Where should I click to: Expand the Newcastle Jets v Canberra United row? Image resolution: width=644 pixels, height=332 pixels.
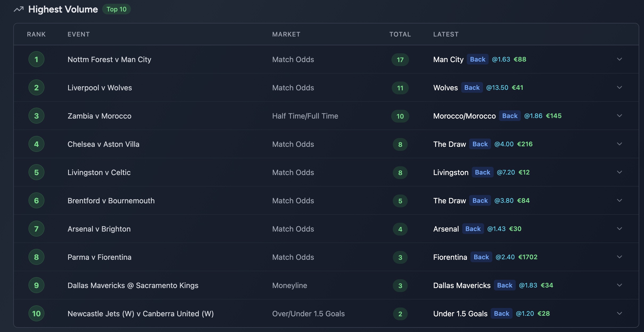click(620, 313)
